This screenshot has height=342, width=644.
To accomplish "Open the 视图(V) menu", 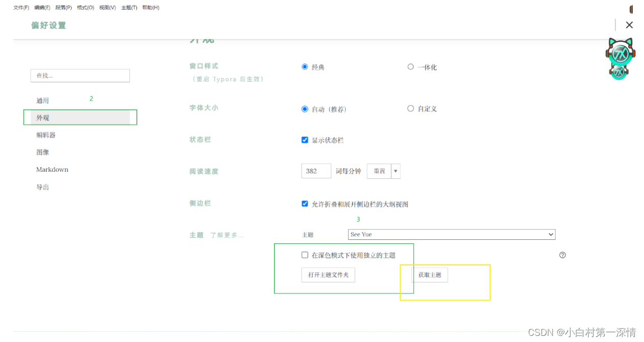I will 107,8.
